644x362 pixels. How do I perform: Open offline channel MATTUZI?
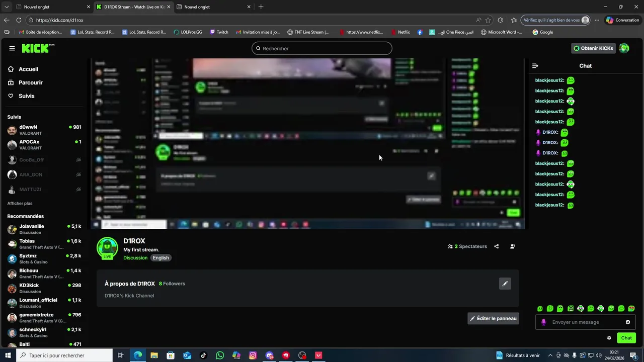click(44, 190)
